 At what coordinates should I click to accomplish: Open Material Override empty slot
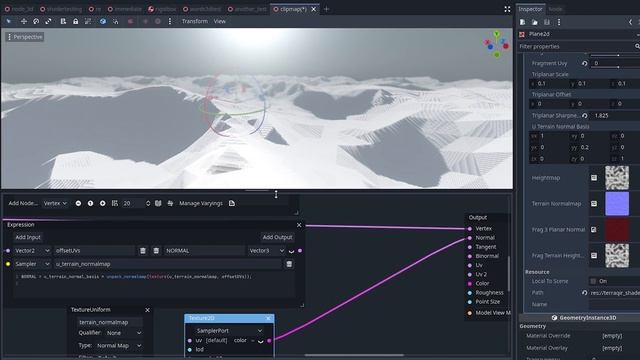click(612, 336)
